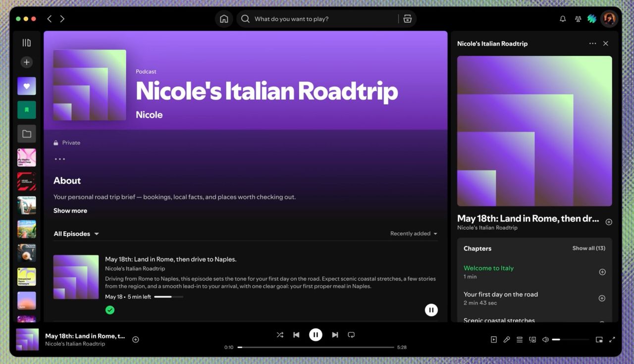The image size is (634, 364).
Task: Create a new playlist with plus button
Action: click(x=27, y=62)
